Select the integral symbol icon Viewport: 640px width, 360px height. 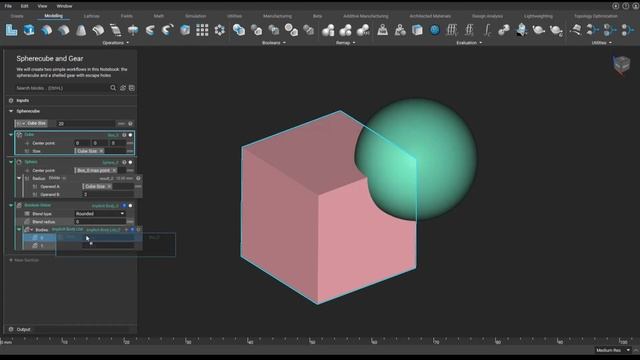point(487,30)
